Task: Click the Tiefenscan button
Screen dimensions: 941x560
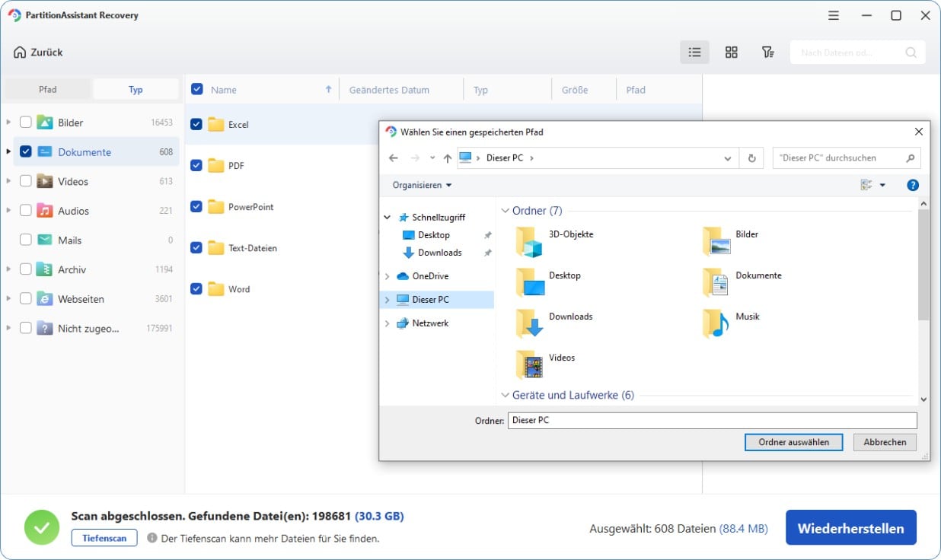Action: pyautogui.click(x=104, y=538)
